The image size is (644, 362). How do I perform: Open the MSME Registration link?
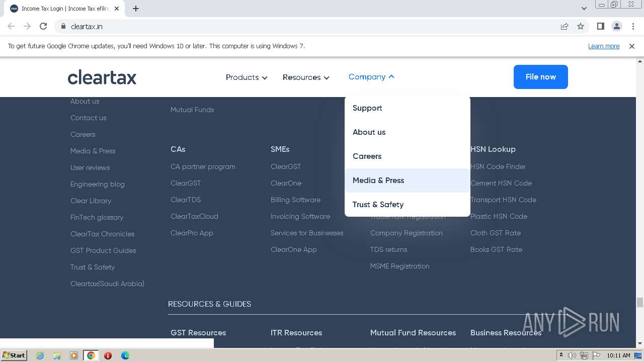tap(400, 266)
